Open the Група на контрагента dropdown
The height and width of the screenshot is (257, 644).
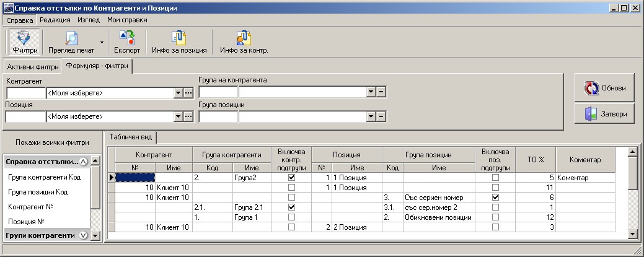[371, 92]
